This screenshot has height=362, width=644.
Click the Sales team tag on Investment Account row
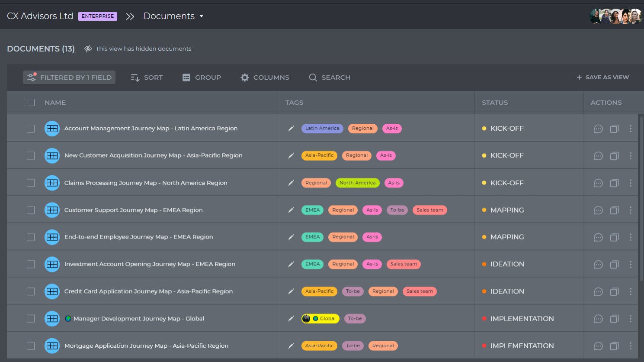(403, 264)
